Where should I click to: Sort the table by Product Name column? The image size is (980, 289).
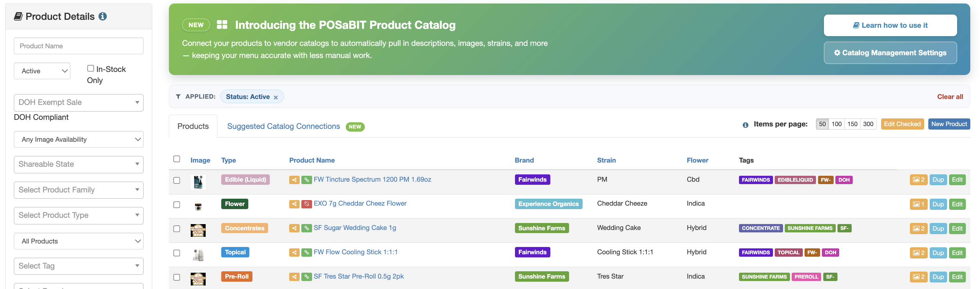312,160
